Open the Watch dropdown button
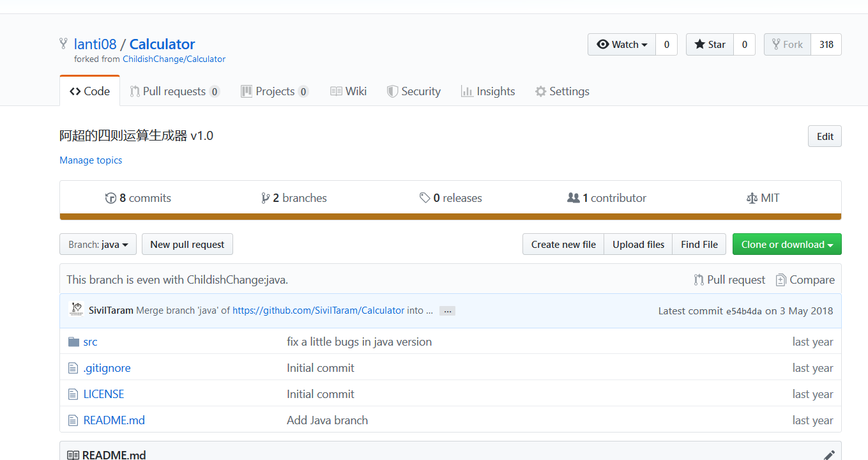The image size is (868, 460). click(x=622, y=45)
